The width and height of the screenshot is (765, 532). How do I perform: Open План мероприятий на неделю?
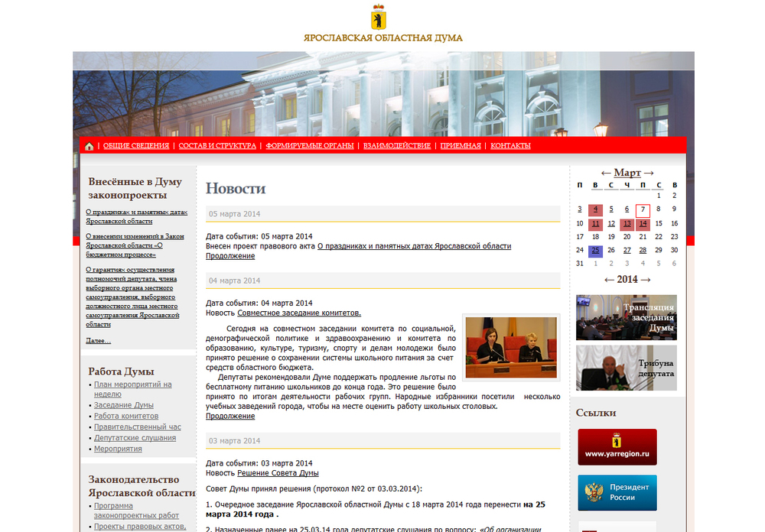[132, 389]
